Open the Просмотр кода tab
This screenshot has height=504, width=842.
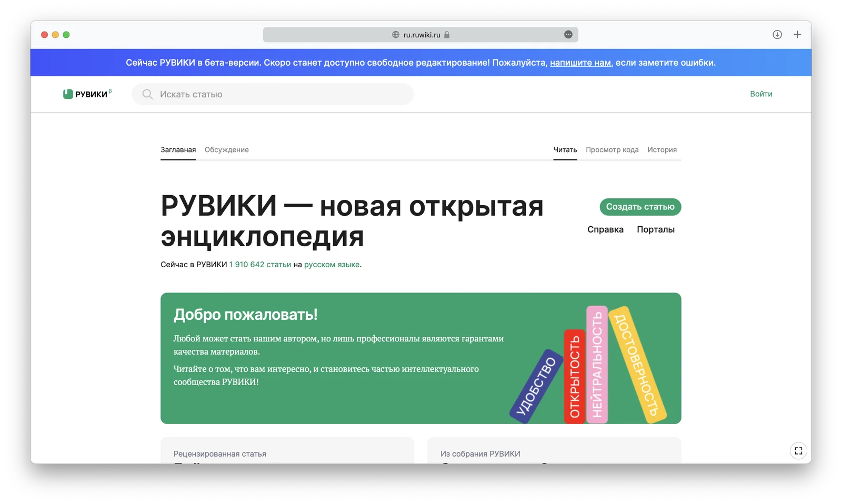pyautogui.click(x=612, y=150)
